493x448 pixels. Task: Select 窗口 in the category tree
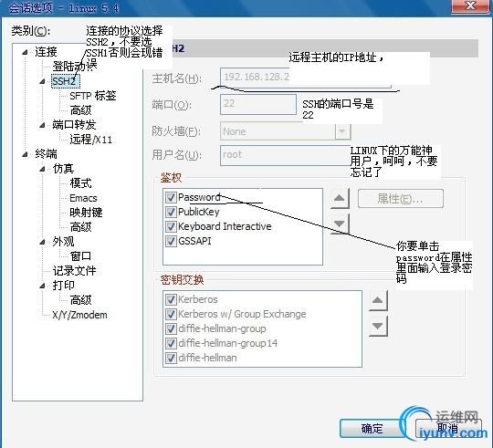click(81, 256)
